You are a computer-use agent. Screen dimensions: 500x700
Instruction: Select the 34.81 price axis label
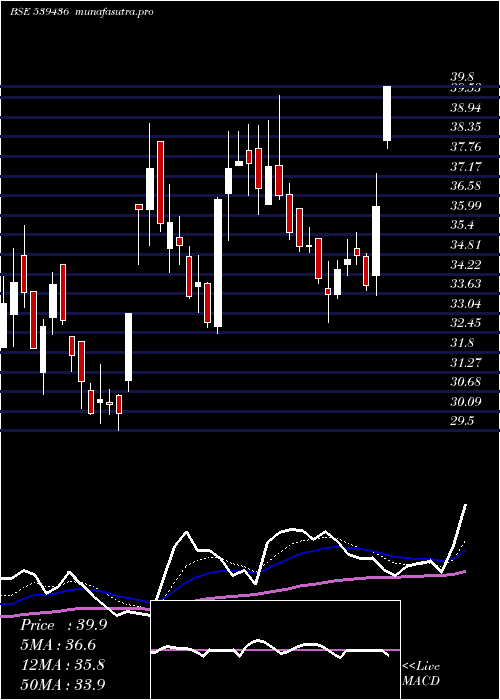pos(465,245)
